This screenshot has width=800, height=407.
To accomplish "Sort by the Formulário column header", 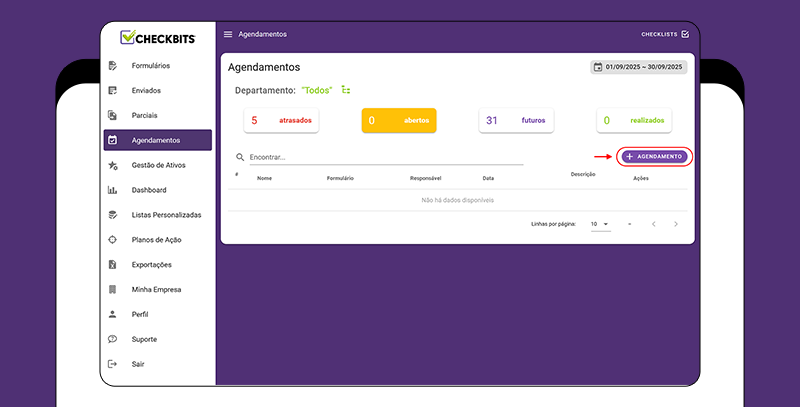I will 340,179.
